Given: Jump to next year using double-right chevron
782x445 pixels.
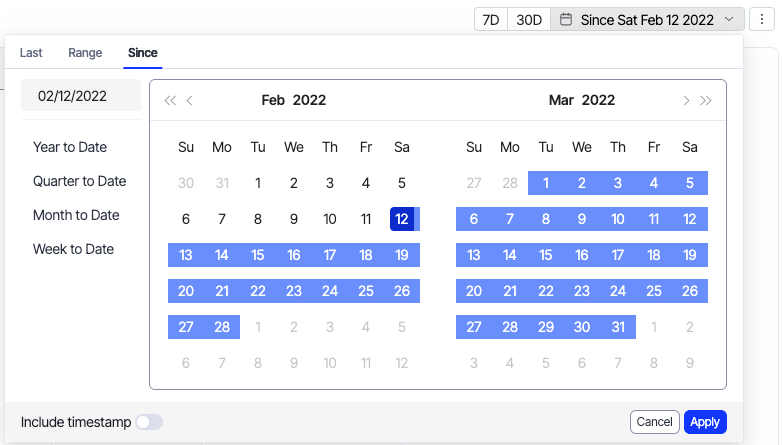Looking at the screenshot, I should (x=706, y=100).
